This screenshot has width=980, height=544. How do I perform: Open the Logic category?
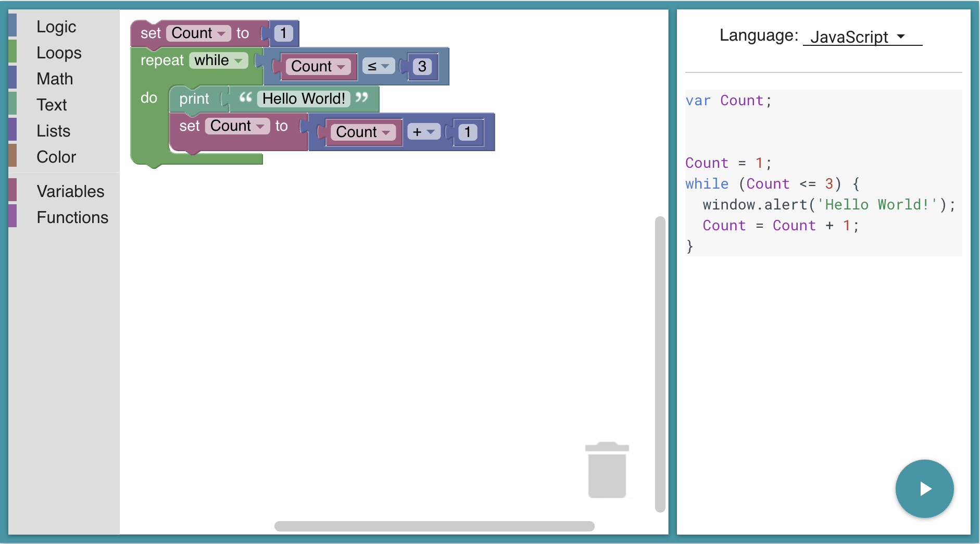coord(56,27)
